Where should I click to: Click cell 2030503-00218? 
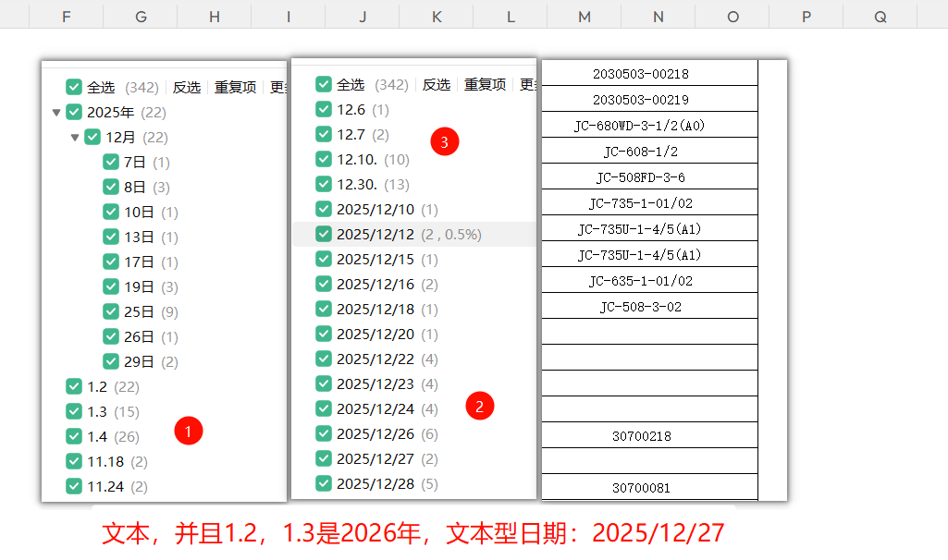(649, 73)
